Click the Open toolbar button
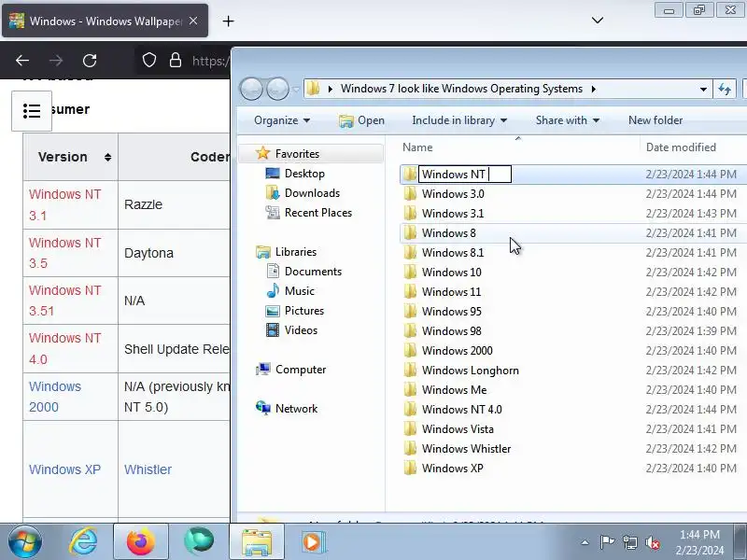This screenshot has height=560, width=747. pyautogui.click(x=361, y=120)
